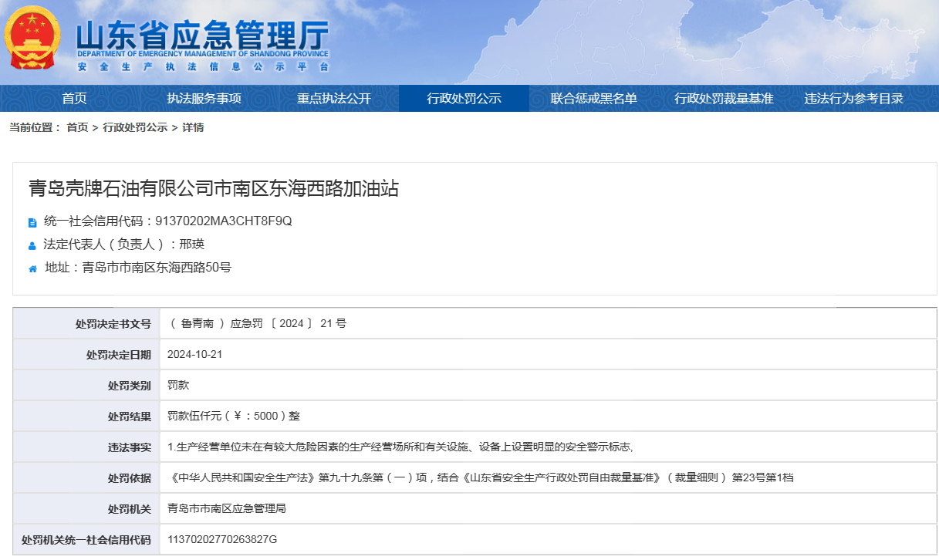939x560 pixels.
Task: Click the 处罚机关统一社会信用代码 row label
Action: click(x=86, y=540)
